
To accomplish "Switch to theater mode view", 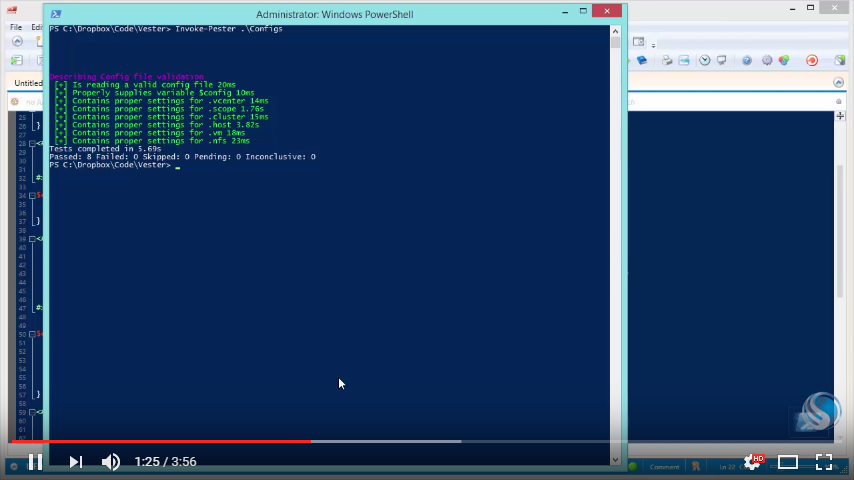I will pyautogui.click(x=788, y=462).
